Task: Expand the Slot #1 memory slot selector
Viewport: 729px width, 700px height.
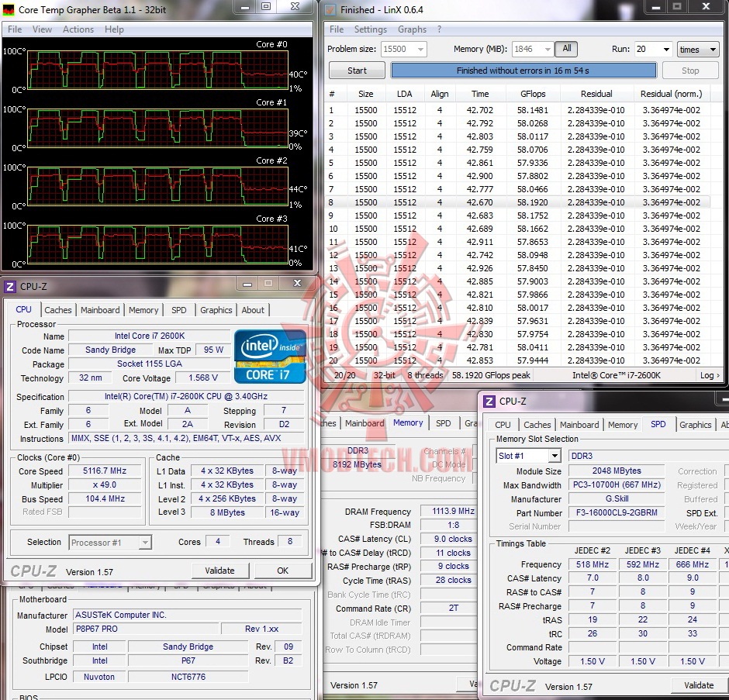Action: point(555,456)
